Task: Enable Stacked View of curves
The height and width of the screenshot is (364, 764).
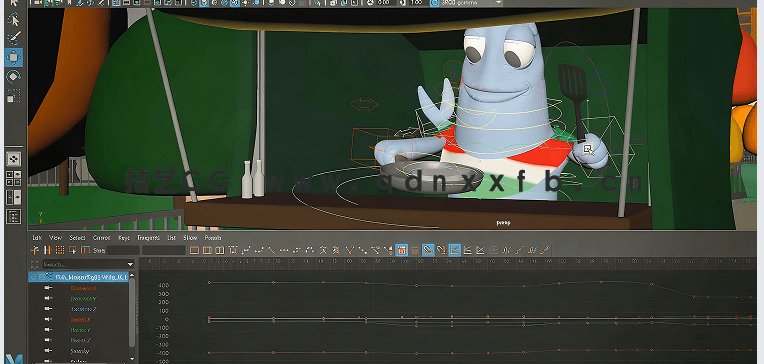Action: 467,250
